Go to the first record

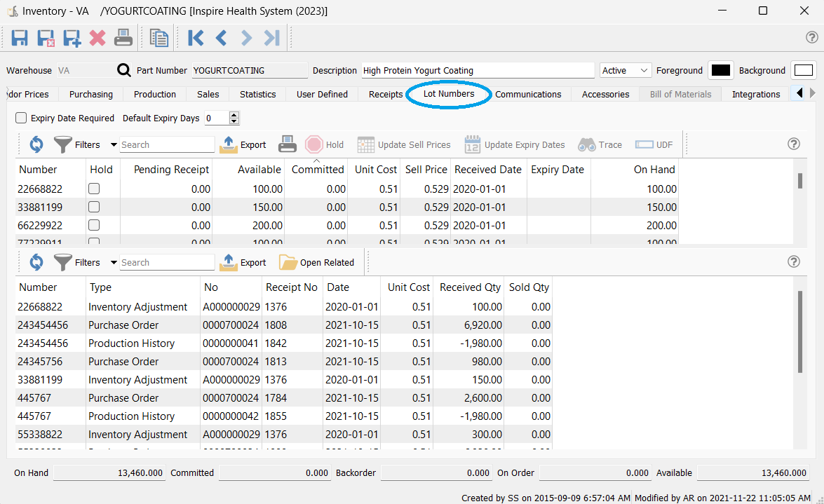click(x=196, y=38)
